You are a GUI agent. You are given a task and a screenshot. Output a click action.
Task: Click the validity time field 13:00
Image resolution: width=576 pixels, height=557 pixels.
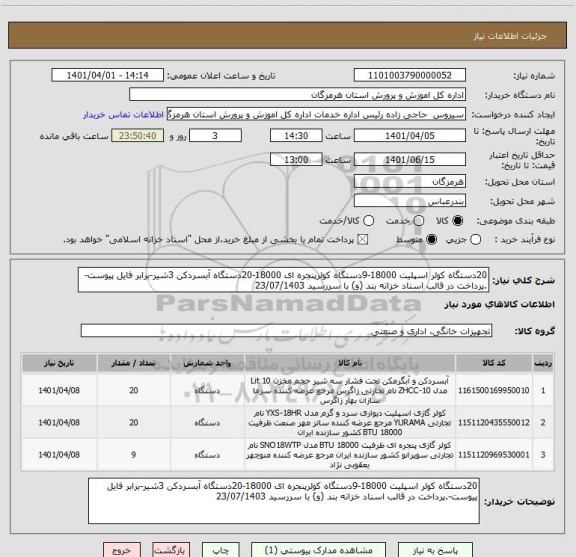(x=296, y=159)
